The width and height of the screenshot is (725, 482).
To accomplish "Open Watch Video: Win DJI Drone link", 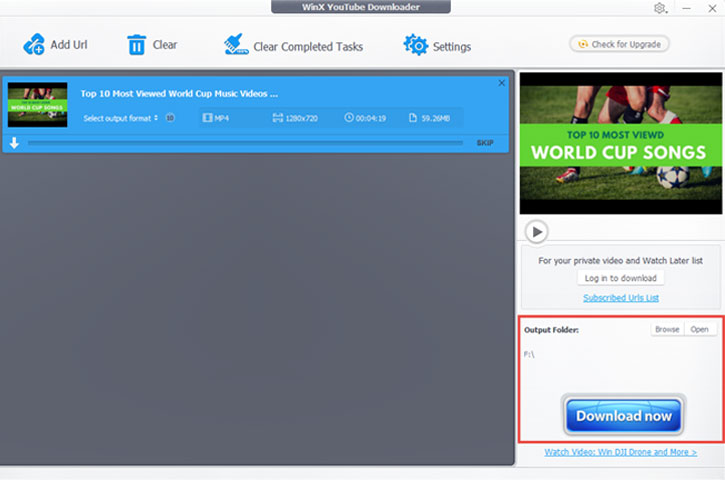I will 621,452.
